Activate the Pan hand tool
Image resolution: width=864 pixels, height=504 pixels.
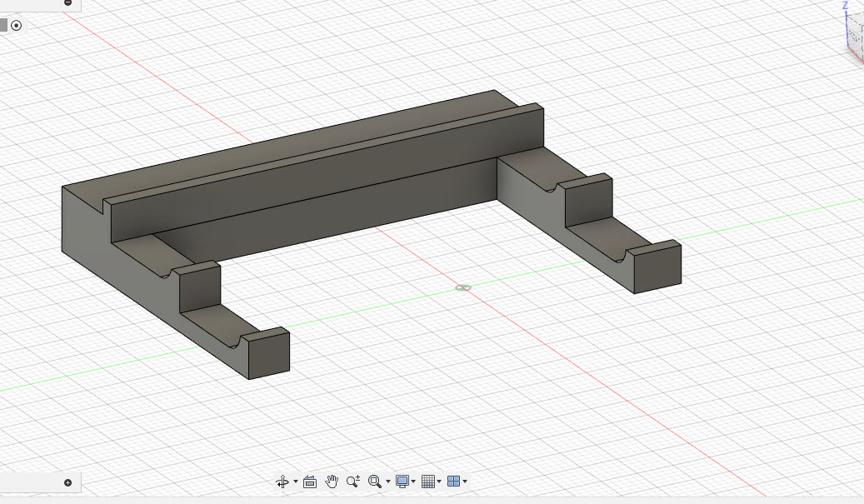pos(331,482)
